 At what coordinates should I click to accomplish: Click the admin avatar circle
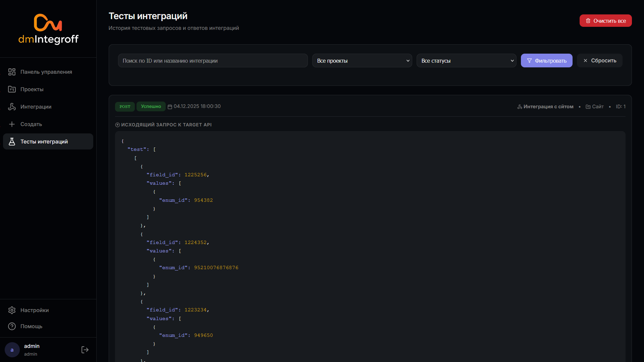click(x=12, y=350)
